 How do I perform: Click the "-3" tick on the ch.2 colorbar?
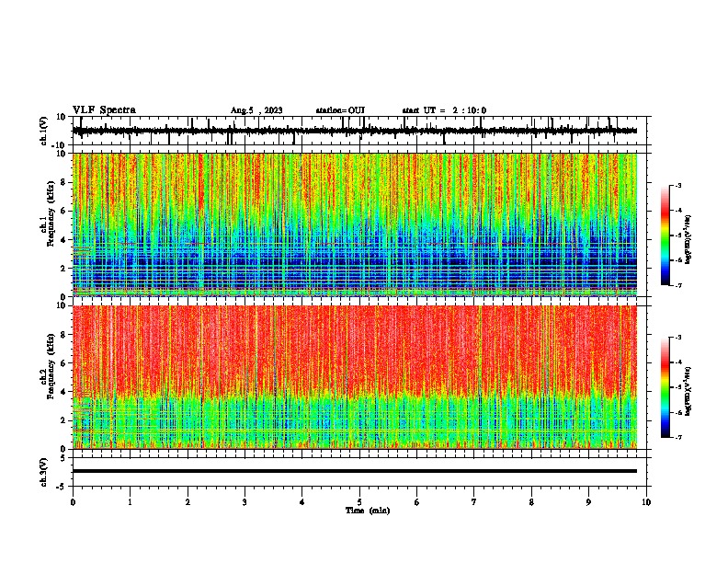(x=677, y=338)
